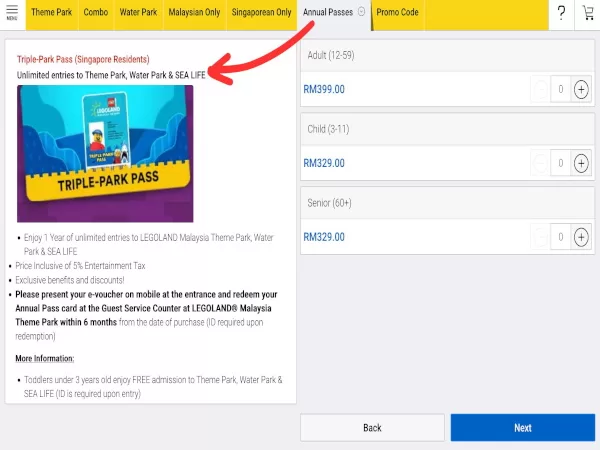Decrease Adult ticket quantity with minus
Screen dimensions: 600x450
point(541,89)
